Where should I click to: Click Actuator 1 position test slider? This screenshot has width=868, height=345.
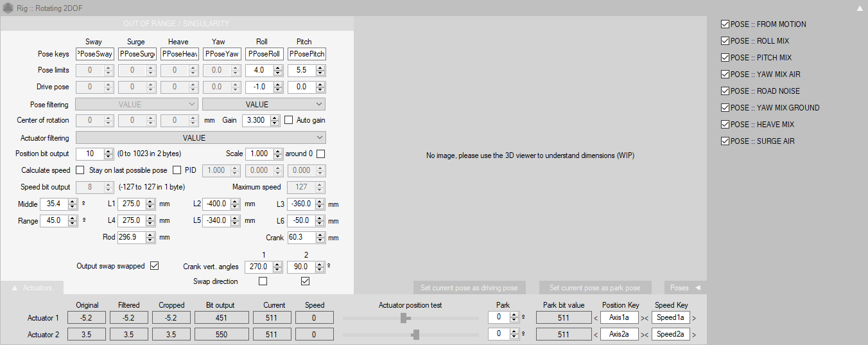411,317
